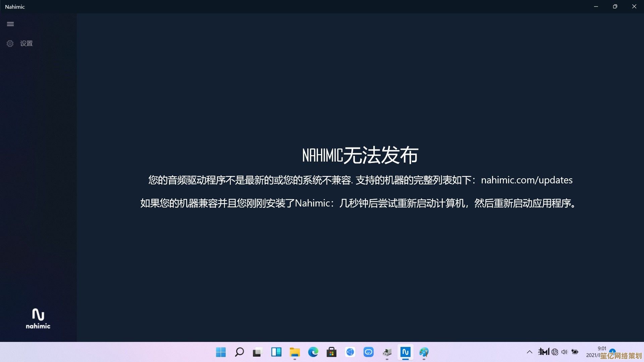Open Task View from taskbar
The image size is (644, 362).
pos(257,352)
